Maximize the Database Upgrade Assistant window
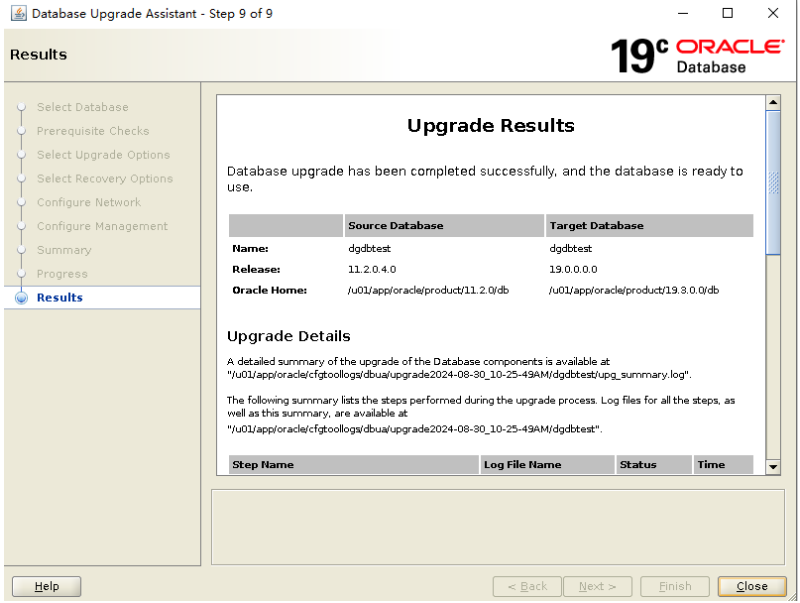The height and width of the screenshot is (603, 800). click(x=728, y=13)
